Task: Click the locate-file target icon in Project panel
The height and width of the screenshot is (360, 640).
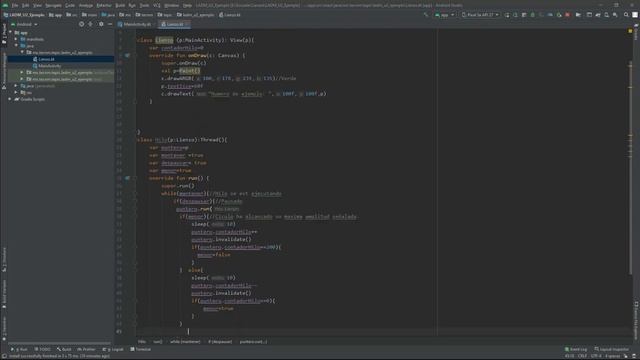Action: pos(81,24)
